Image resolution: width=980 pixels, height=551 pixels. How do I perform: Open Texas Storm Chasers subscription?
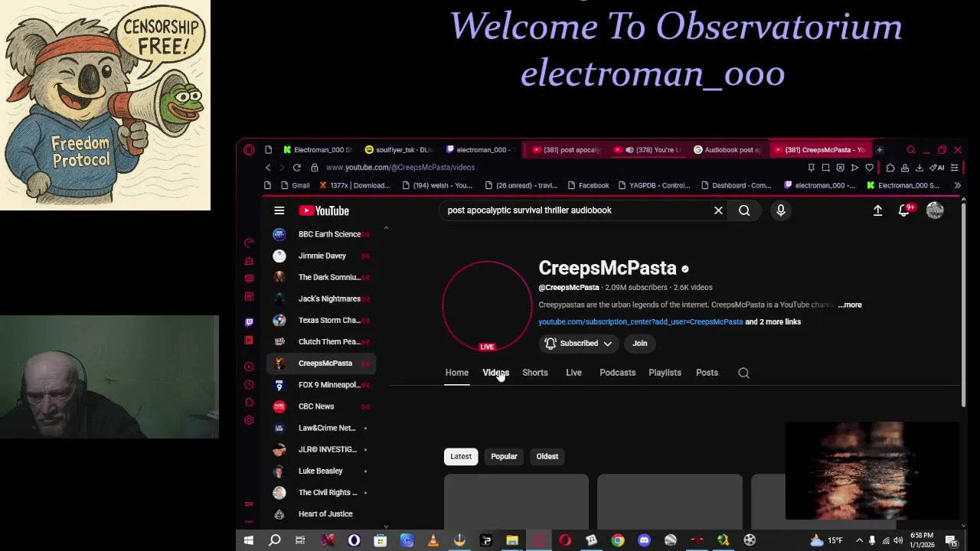[322, 320]
